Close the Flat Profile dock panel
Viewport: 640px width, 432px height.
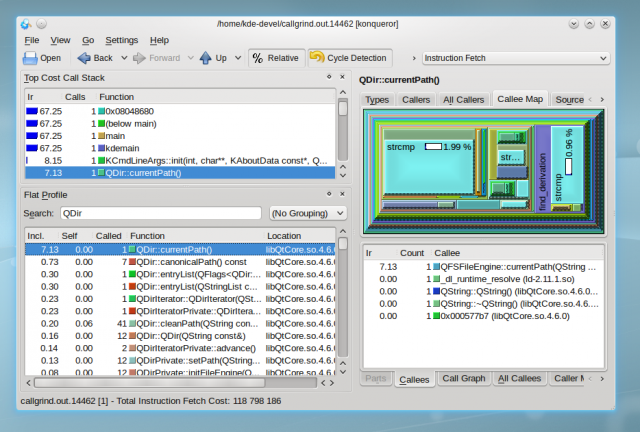tap(343, 194)
